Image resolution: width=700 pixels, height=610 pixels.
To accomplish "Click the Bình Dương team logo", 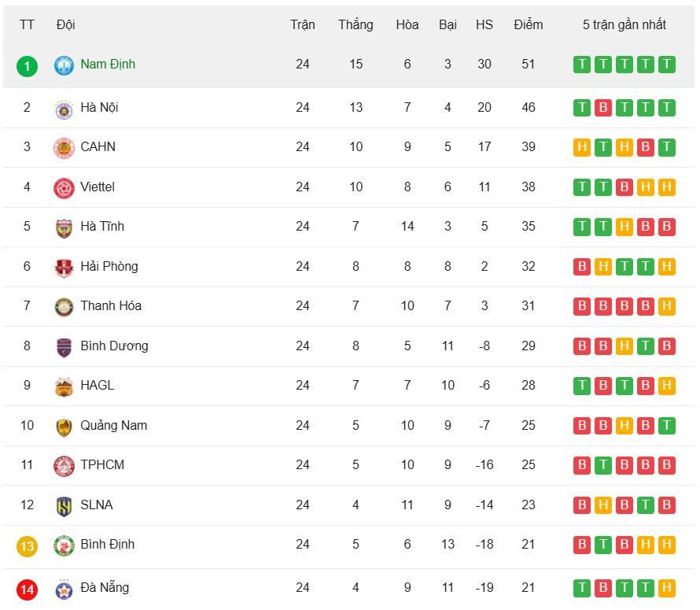I will coord(64,347).
